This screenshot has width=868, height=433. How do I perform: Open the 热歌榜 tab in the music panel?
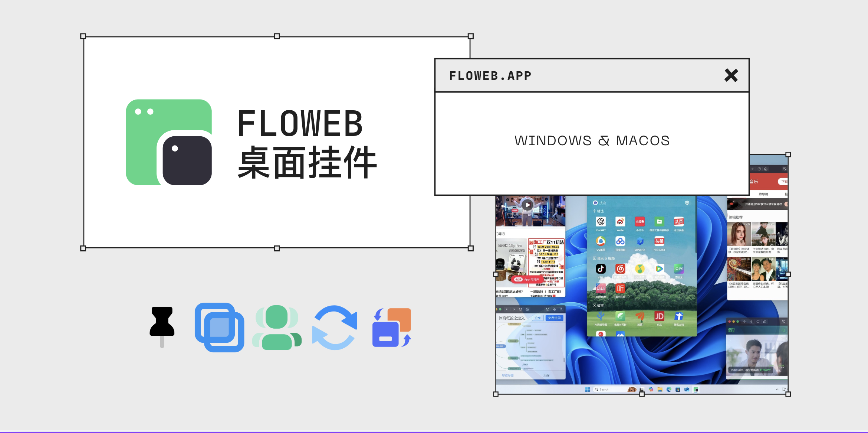coord(763,194)
